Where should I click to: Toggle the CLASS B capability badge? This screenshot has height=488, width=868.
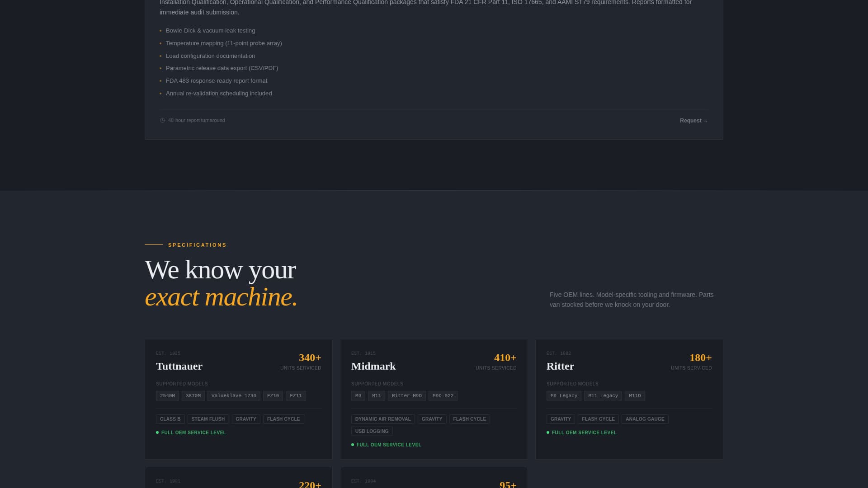[170, 419]
